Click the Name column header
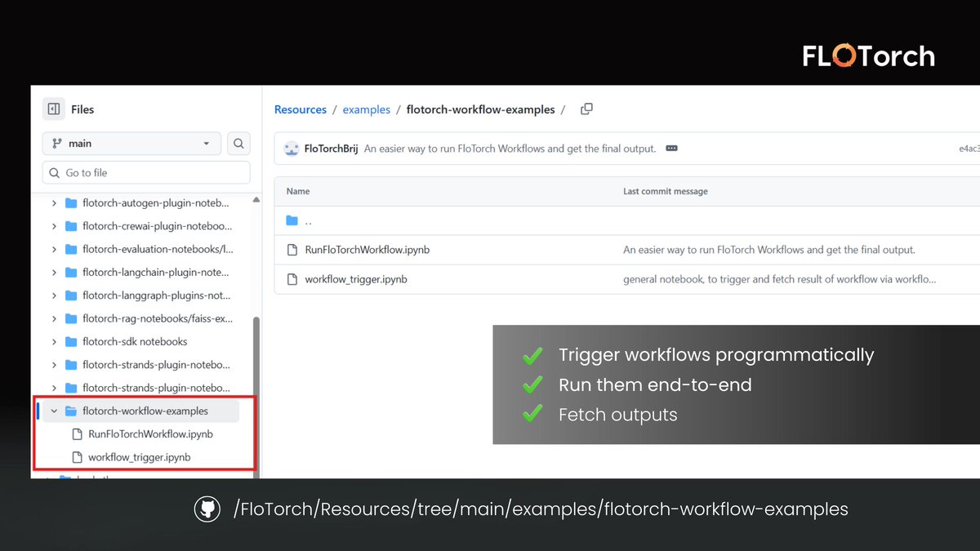Image resolution: width=980 pixels, height=551 pixels. pyautogui.click(x=298, y=191)
